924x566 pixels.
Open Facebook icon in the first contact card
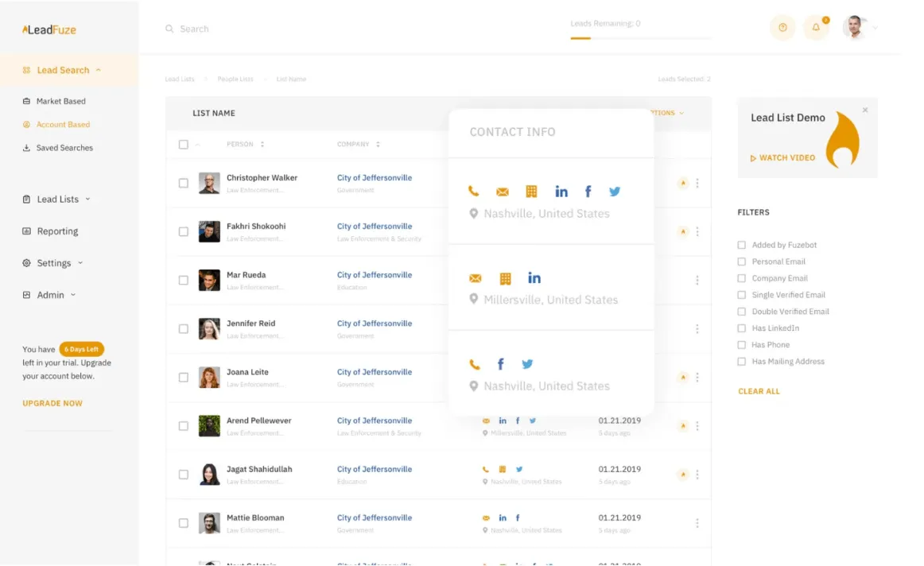click(588, 192)
